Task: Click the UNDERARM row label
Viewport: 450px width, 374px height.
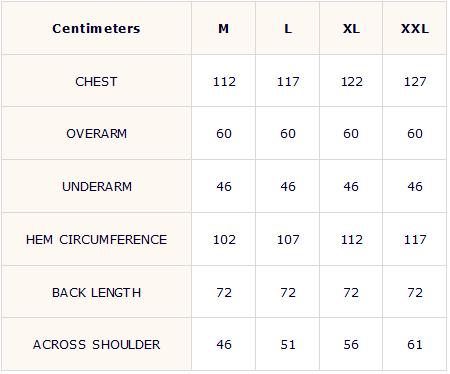Action: [97, 186]
